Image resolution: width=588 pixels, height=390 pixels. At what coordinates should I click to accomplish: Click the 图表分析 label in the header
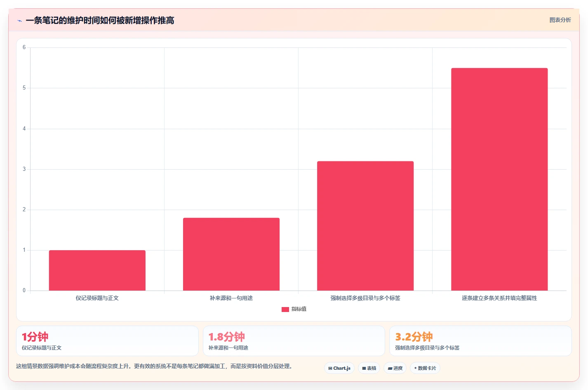tap(560, 20)
